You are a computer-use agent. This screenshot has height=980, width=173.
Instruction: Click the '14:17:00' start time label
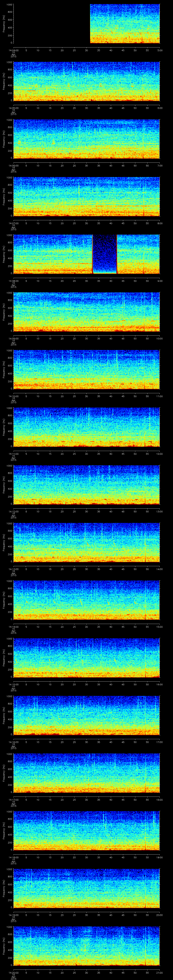coord(13,800)
